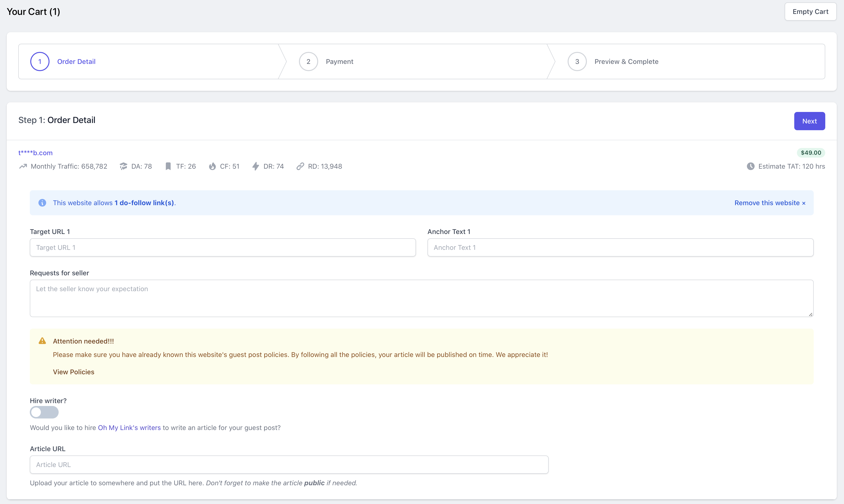Click Remove this website link

[x=770, y=203]
